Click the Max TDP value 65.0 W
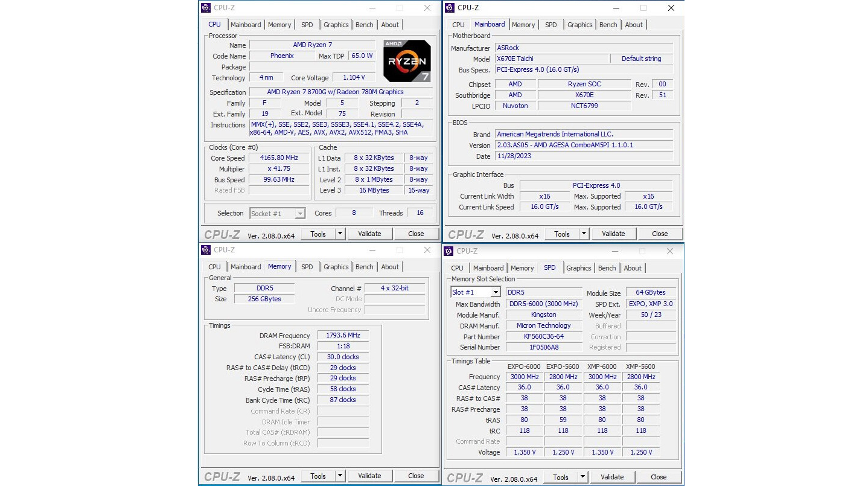The image size is (868, 486). click(x=362, y=56)
